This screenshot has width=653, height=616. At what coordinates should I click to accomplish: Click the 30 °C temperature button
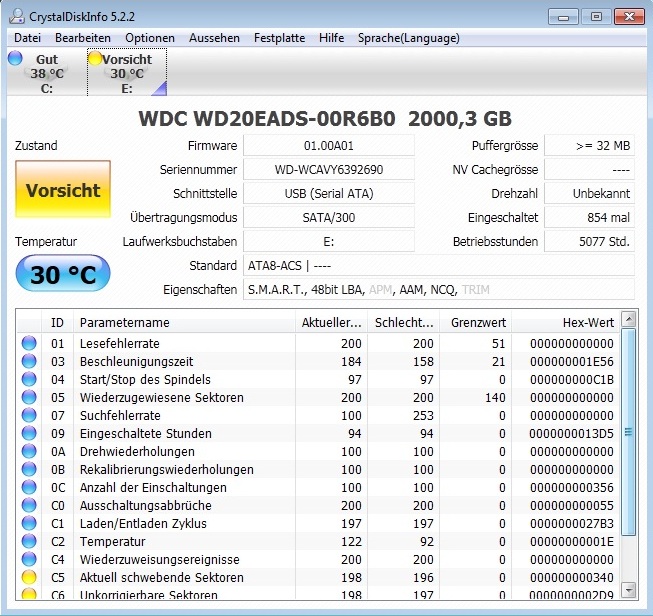click(x=63, y=274)
